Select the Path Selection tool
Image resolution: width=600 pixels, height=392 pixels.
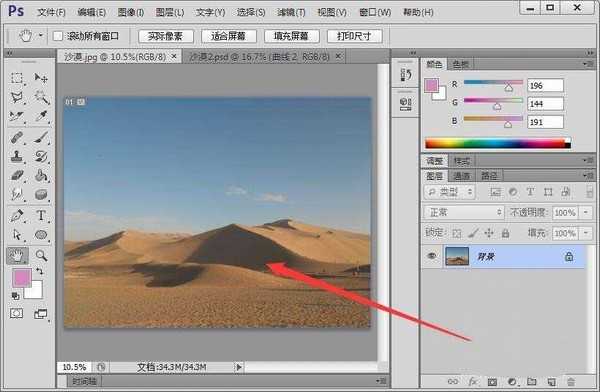point(16,235)
